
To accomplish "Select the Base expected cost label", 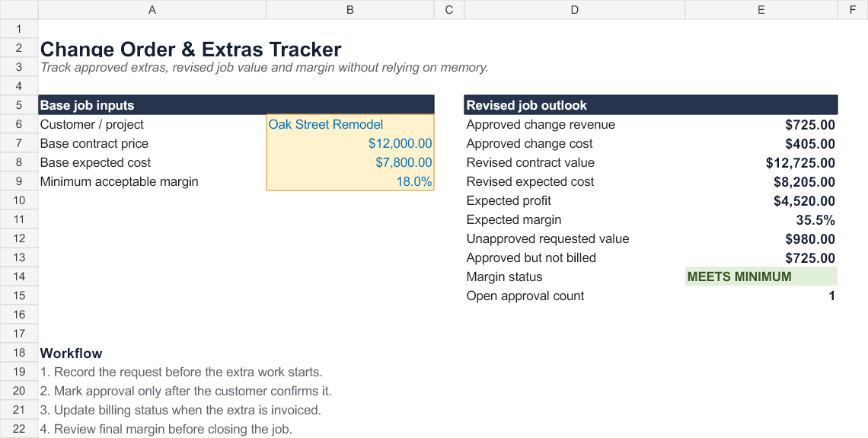I will click(95, 163).
